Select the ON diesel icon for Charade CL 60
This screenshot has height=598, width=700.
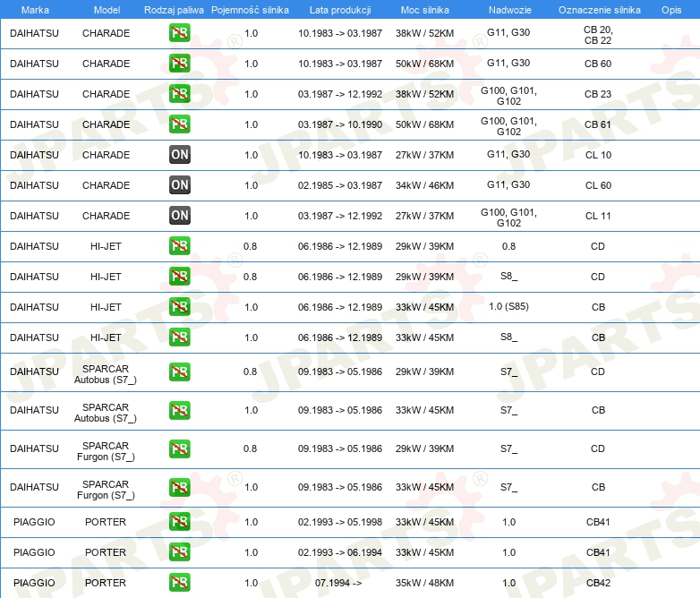[179, 185]
